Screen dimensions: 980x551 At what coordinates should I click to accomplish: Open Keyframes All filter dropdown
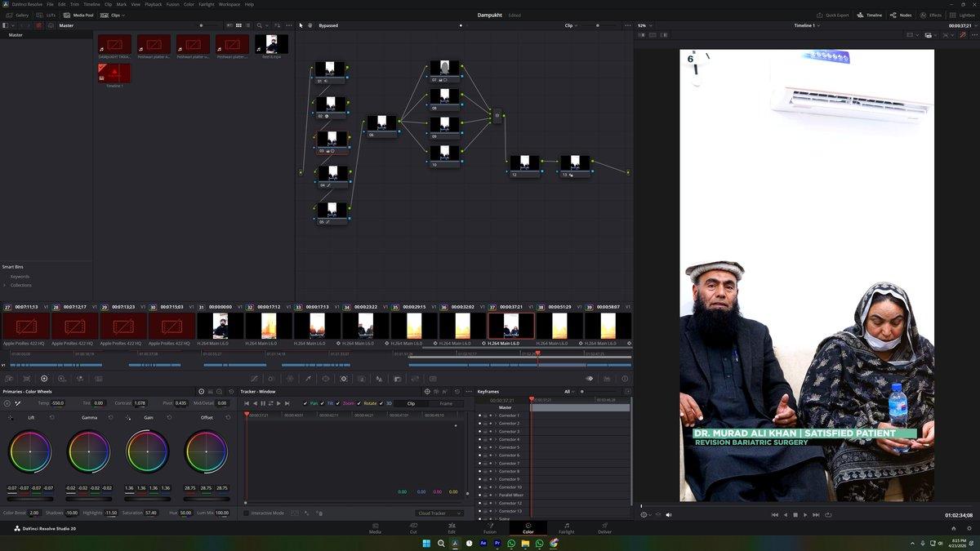click(x=570, y=392)
